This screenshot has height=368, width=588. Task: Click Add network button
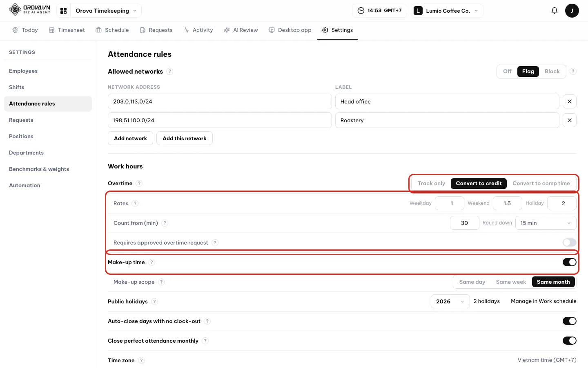tap(130, 138)
